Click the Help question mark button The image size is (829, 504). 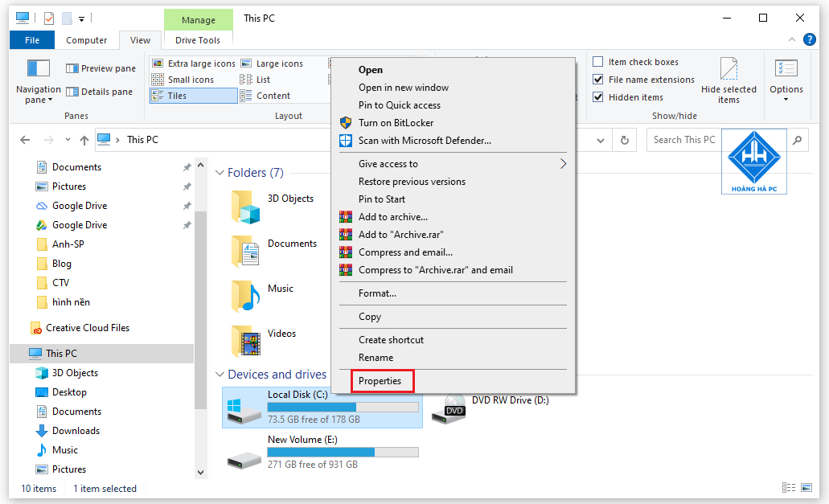[x=810, y=39]
